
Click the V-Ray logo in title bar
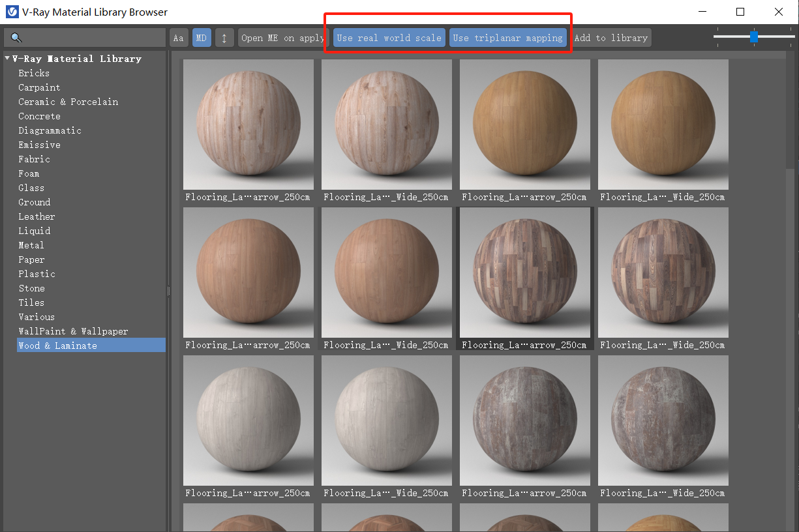coord(12,12)
